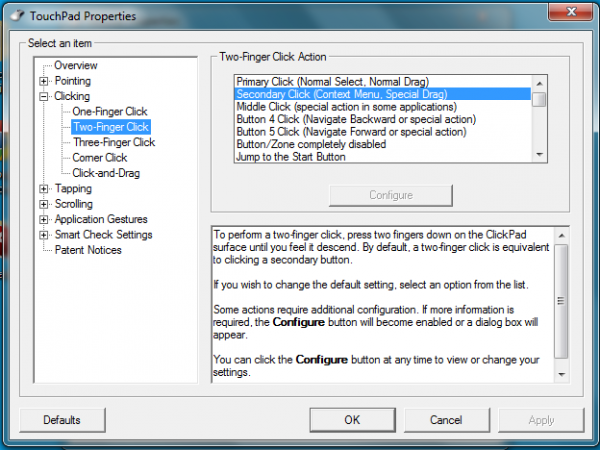The width and height of the screenshot is (600, 450).
Task: Click action list scroll down arrow
Action: [539, 155]
